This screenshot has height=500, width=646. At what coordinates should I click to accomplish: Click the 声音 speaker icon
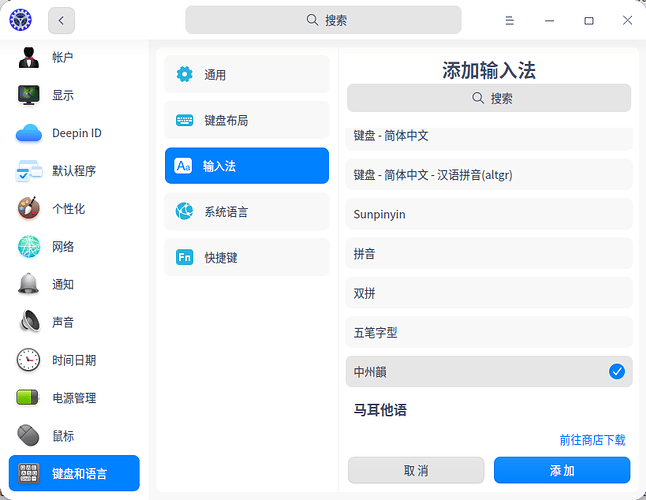coord(29,322)
